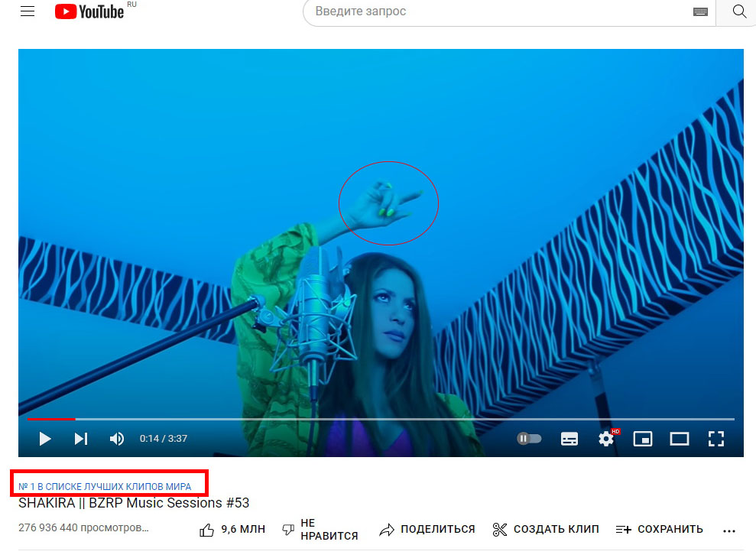The image size is (756, 558).
Task: Click the video time display 0:14 / 3:37
Action: [164, 439]
